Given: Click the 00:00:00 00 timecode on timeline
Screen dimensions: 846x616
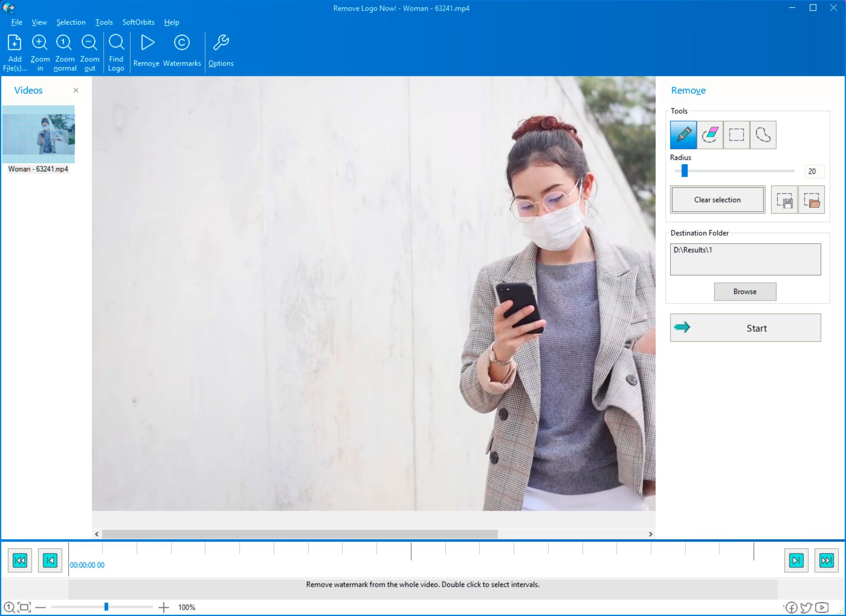Looking at the screenshot, I should [87, 565].
